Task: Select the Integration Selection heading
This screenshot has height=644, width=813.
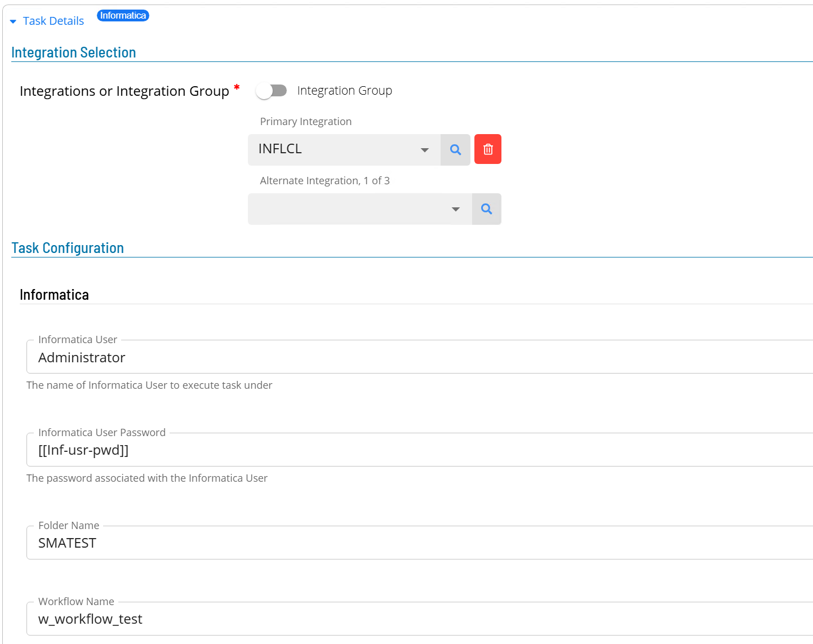Action: 74,52
